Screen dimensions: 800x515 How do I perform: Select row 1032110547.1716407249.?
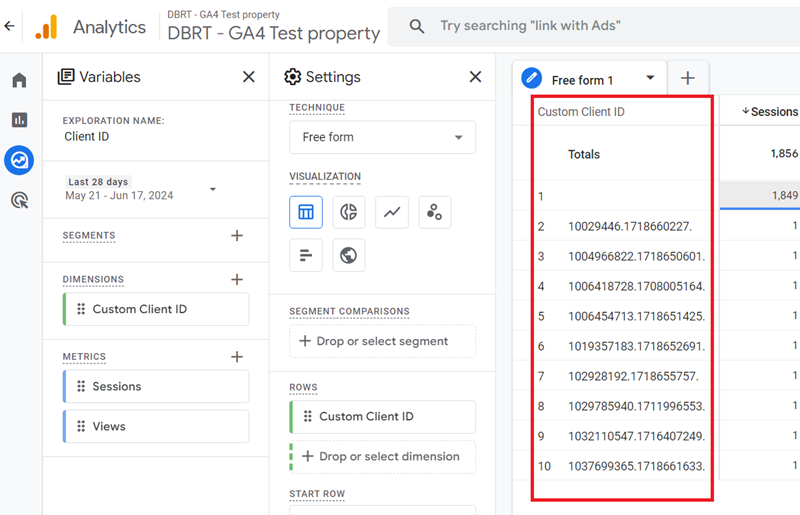click(637, 436)
